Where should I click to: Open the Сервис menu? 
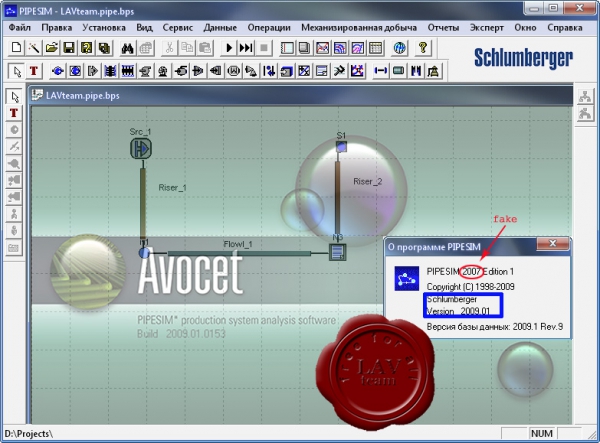[178, 28]
